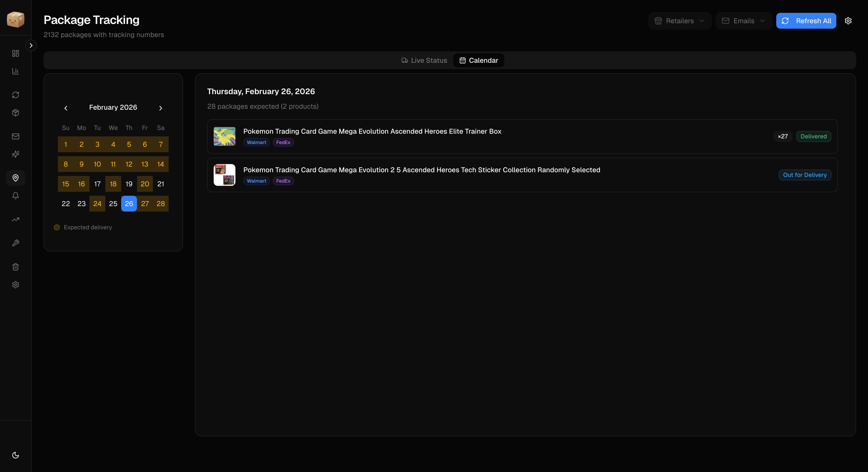
Task: Switch to the Calendar tab
Action: click(479, 60)
